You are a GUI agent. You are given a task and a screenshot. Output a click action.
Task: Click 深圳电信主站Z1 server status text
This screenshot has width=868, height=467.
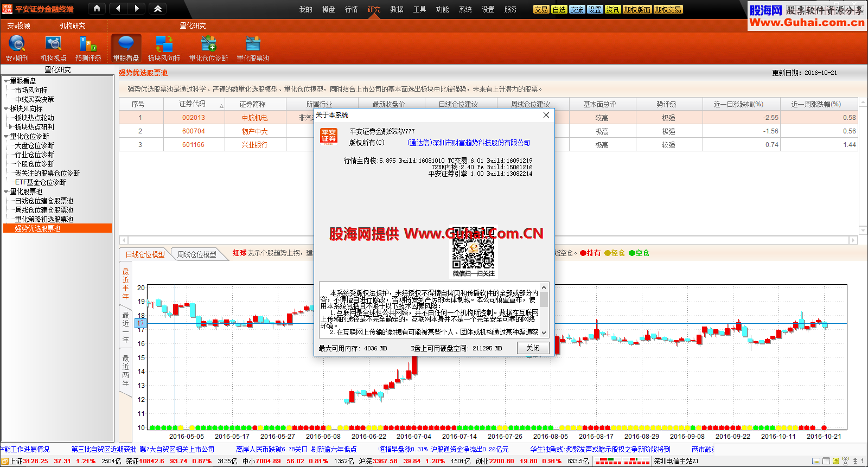point(676,461)
